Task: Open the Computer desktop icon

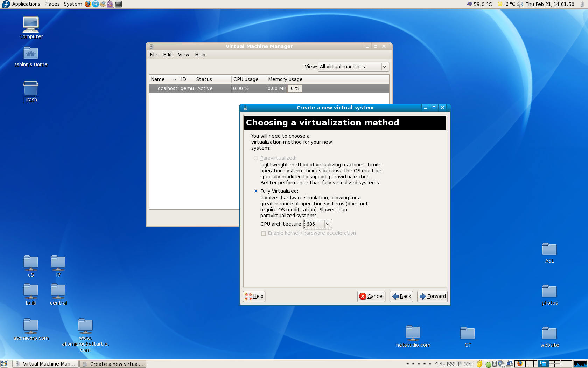Action: pyautogui.click(x=31, y=25)
